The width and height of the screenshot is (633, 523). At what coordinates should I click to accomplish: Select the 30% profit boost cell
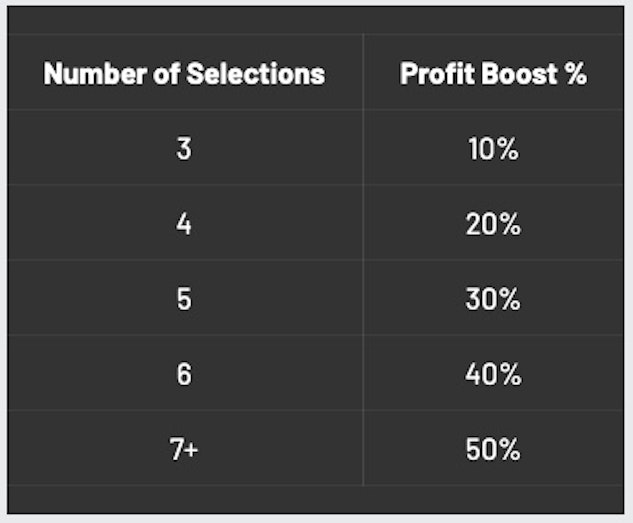pos(493,300)
